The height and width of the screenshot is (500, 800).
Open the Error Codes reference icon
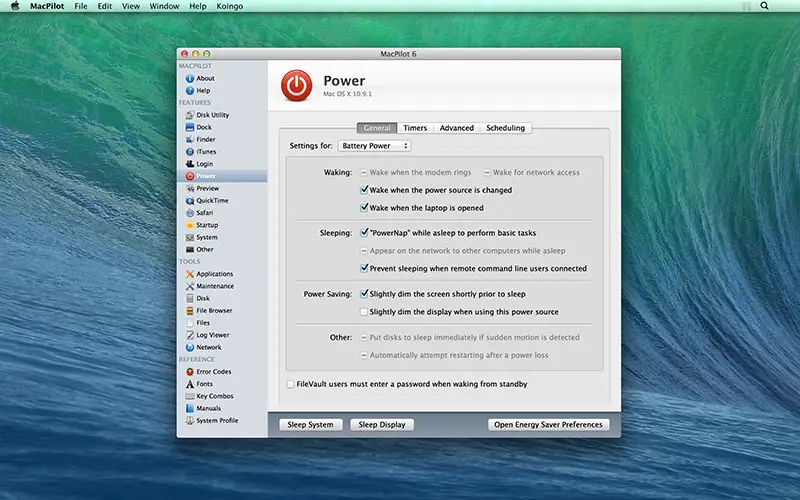(x=190, y=372)
